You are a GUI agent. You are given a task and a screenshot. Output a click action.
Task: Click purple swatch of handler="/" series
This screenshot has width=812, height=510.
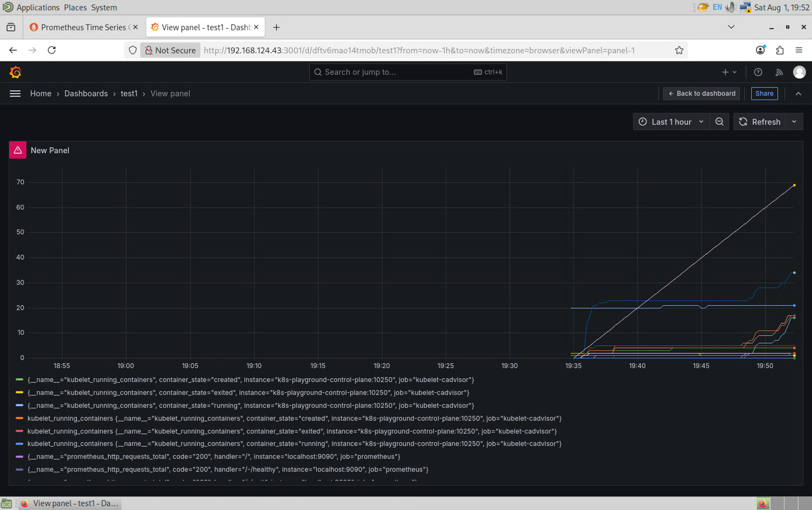pyautogui.click(x=20, y=456)
